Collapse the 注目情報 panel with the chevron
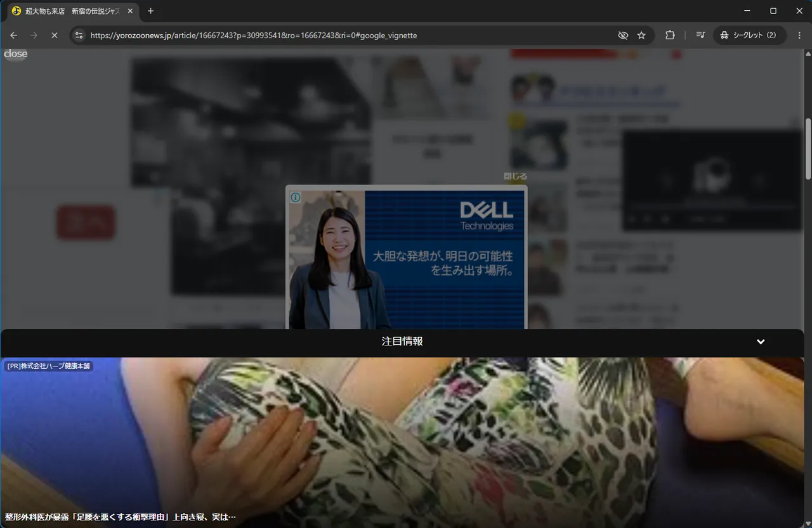Screen dimensions: 812x528 point(761,342)
